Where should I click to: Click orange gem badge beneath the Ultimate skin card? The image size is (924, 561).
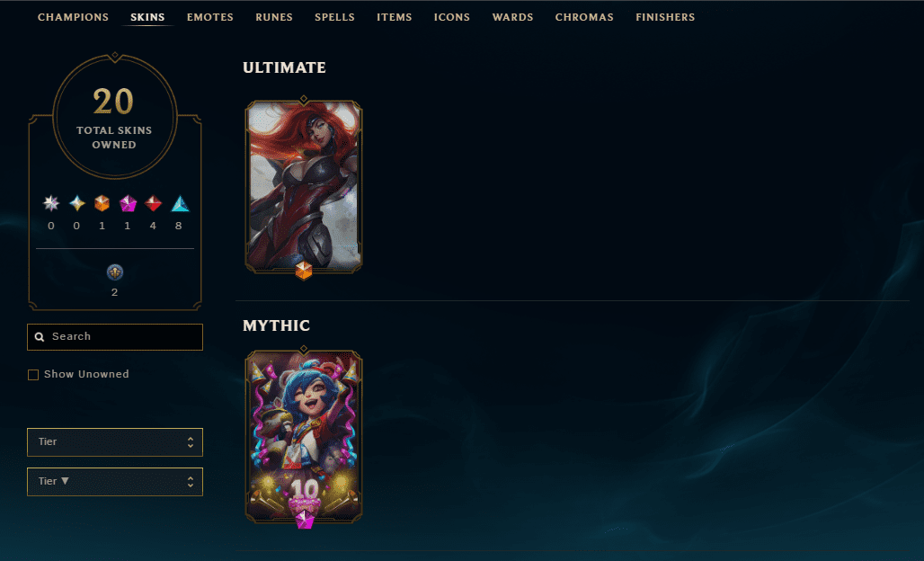pos(304,271)
